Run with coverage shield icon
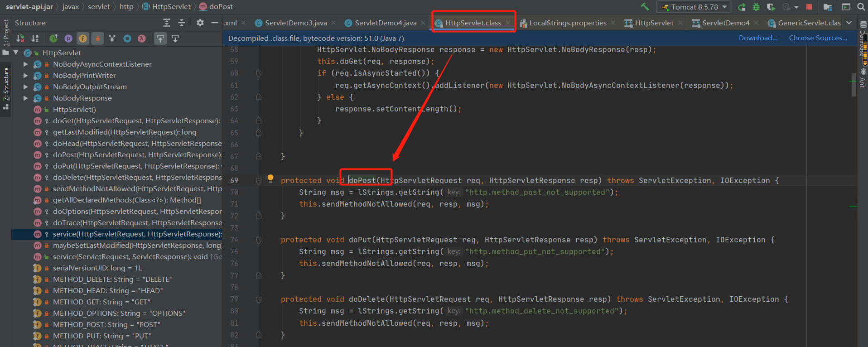The width and height of the screenshot is (868, 347). tap(771, 7)
